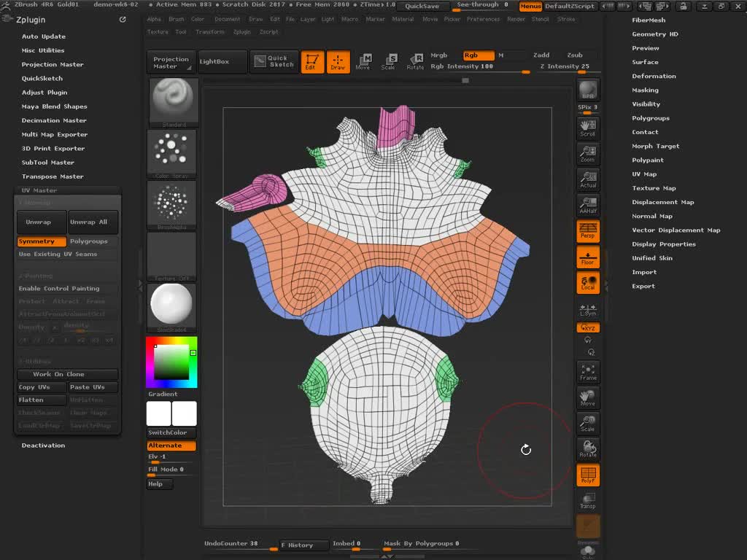Image resolution: width=747 pixels, height=560 pixels.
Task: Toggle XYZ rotation mode
Action: (x=588, y=327)
